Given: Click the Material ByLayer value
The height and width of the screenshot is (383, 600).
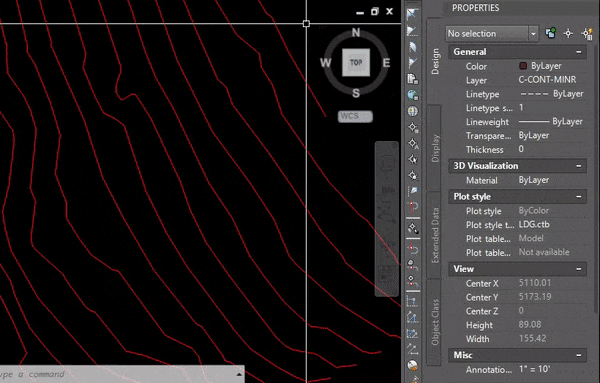Looking at the screenshot, I should tap(534, 180).
